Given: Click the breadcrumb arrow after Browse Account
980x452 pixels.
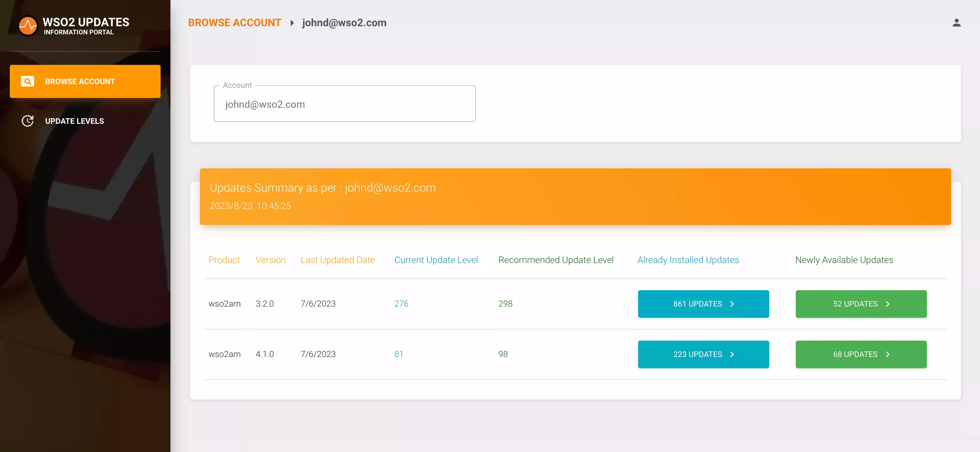Looking at the screenshot, I should point(292,23).
